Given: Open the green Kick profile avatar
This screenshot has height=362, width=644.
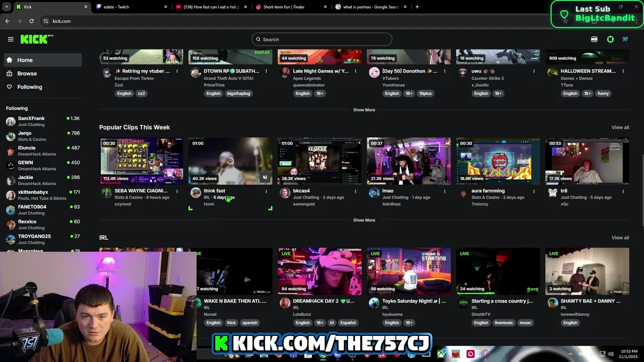Looking at the screenshot, I should 610,39.
